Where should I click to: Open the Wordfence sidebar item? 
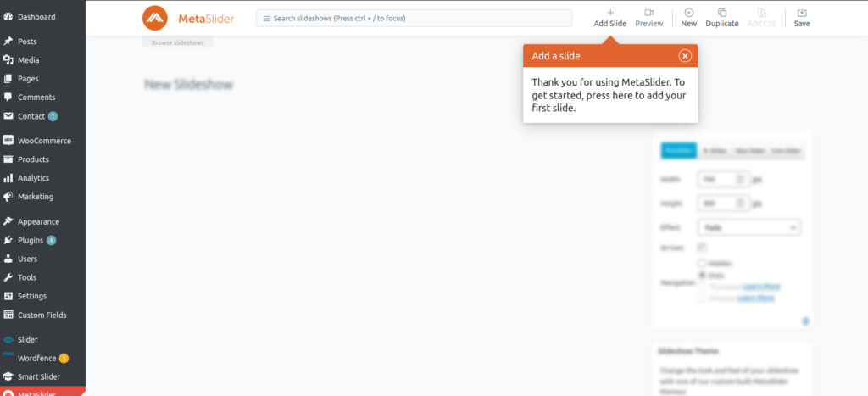(37, 358)
